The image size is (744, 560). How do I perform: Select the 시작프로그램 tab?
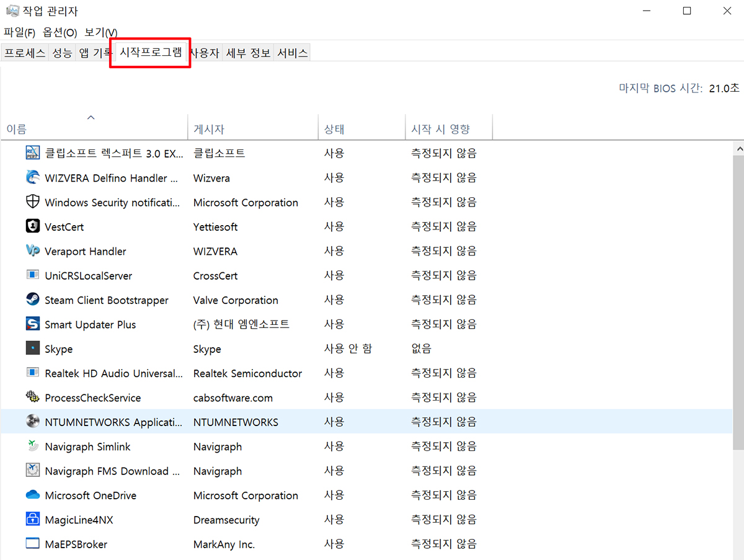tap(151, 52)
